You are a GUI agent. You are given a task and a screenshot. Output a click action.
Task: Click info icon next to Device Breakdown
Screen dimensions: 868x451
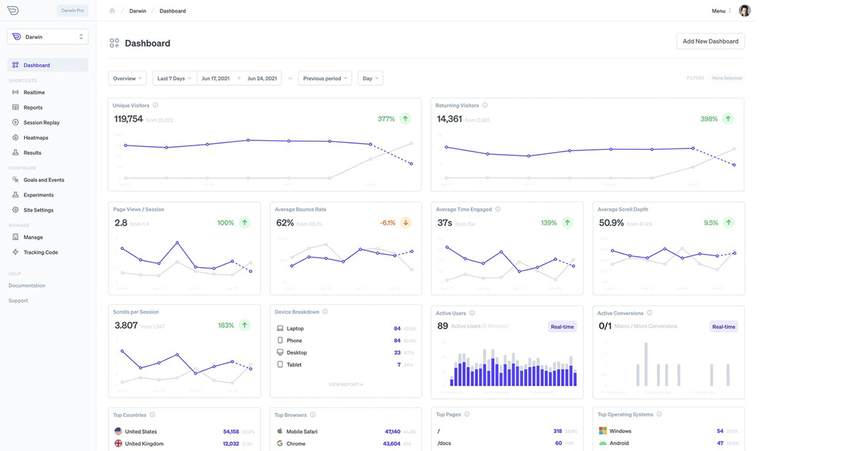click(325, 312)
